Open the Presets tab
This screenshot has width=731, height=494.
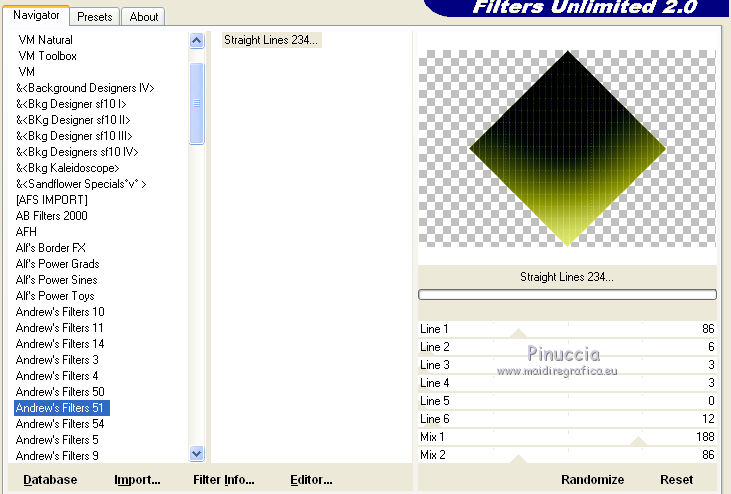tap(95, 17)
